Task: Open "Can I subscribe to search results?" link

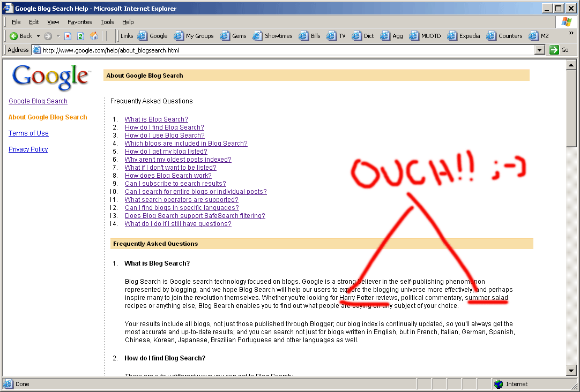Action: click(x=175, y=184)
